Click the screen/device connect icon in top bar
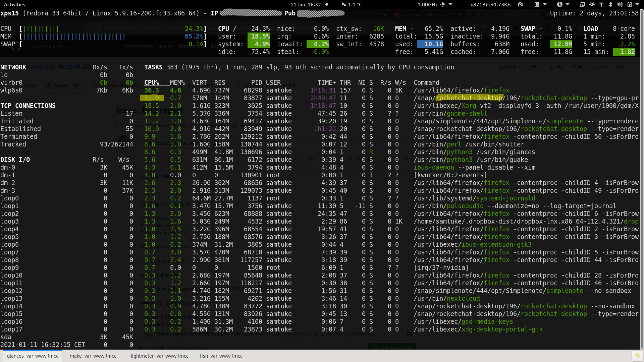644x362 pixels. tap(582, 4)
